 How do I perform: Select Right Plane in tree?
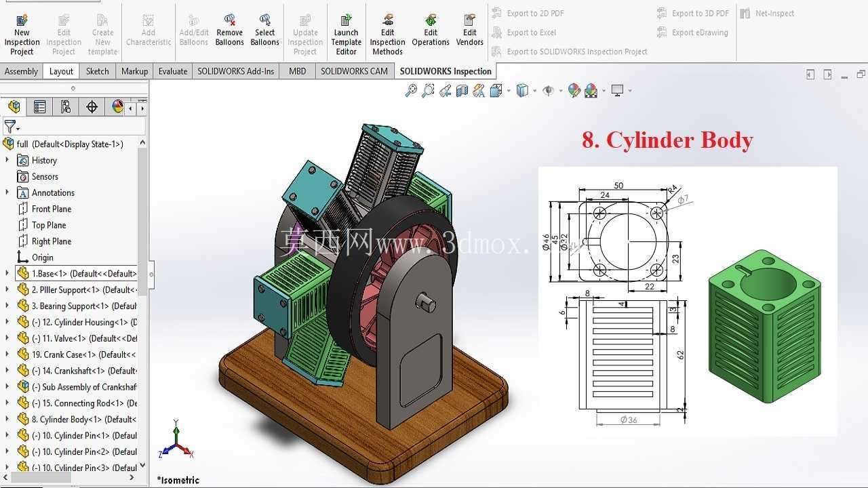(52, 241)
